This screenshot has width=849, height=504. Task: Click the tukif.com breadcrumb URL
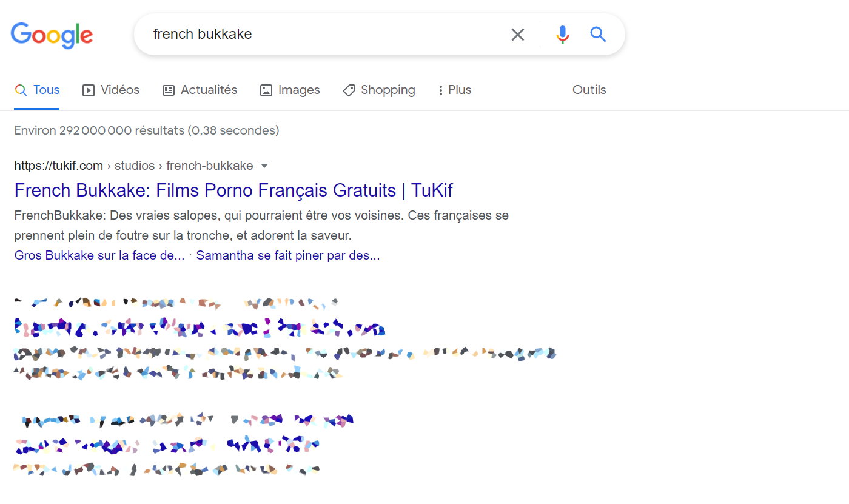click(x=133, y=166)
